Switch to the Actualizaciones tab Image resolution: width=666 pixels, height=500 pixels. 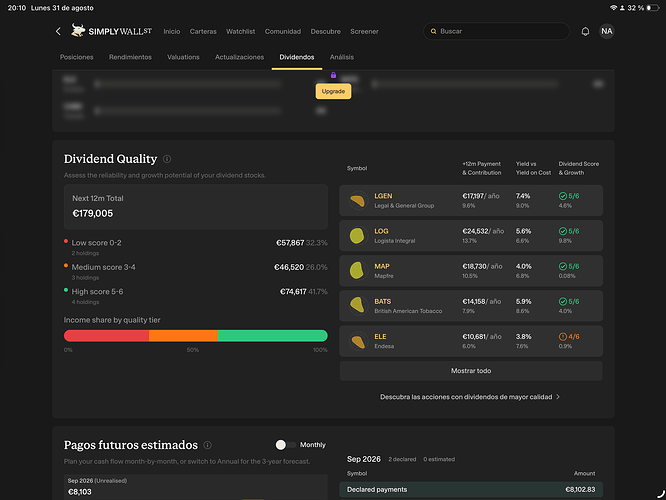coord(239,57)
